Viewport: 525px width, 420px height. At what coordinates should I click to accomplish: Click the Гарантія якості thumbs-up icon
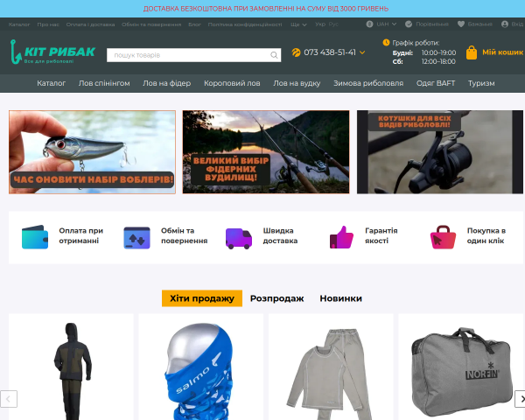coord(341,237)
